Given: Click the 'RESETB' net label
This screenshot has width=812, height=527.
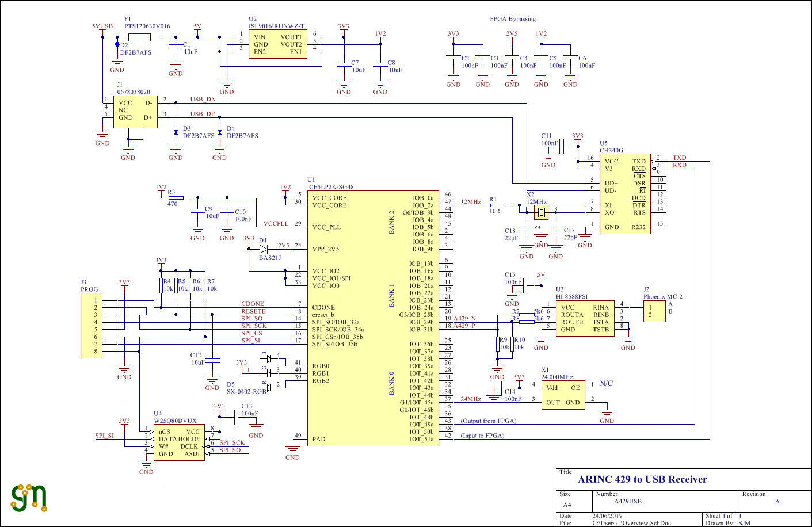Looking at the screenshot, I should 254,311.
